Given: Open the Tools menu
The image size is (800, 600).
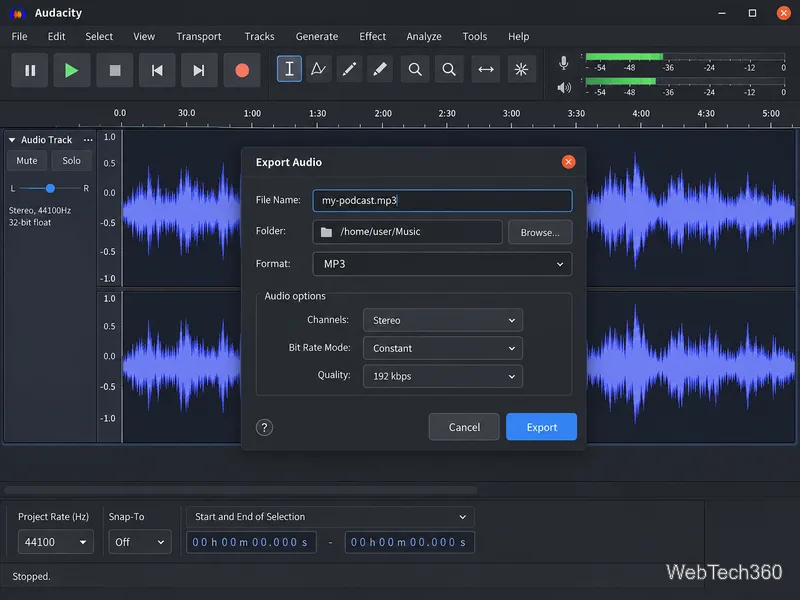Looking at the screenshot, I should click(474, 36).
